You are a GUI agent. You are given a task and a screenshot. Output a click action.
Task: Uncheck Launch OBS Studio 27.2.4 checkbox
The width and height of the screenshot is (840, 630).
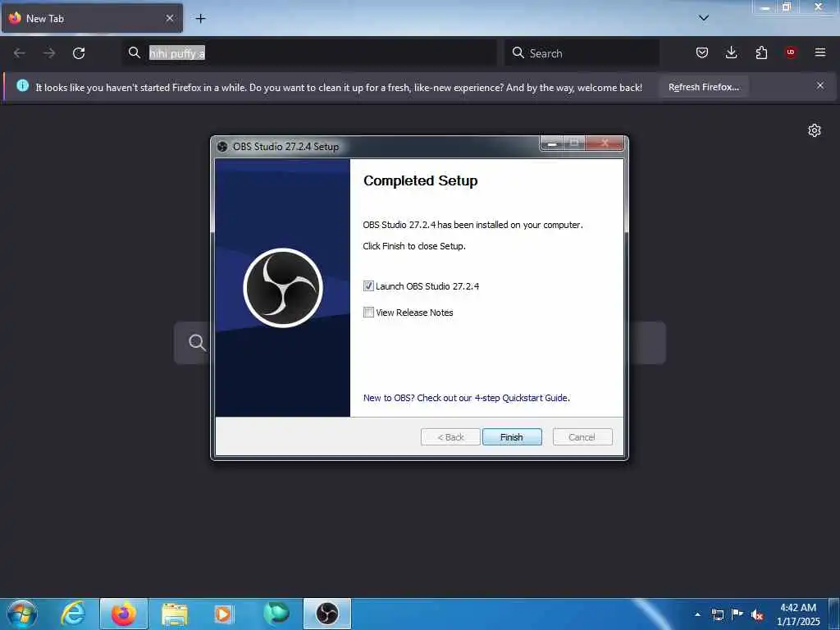pos(368,286)
